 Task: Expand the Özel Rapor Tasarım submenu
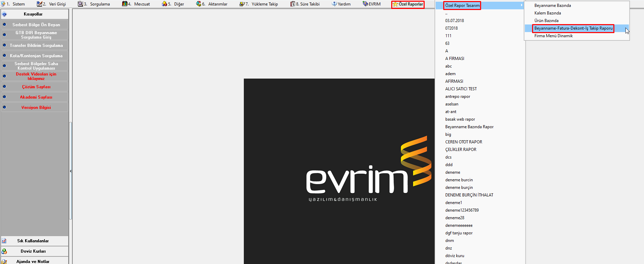pos(480,6)
